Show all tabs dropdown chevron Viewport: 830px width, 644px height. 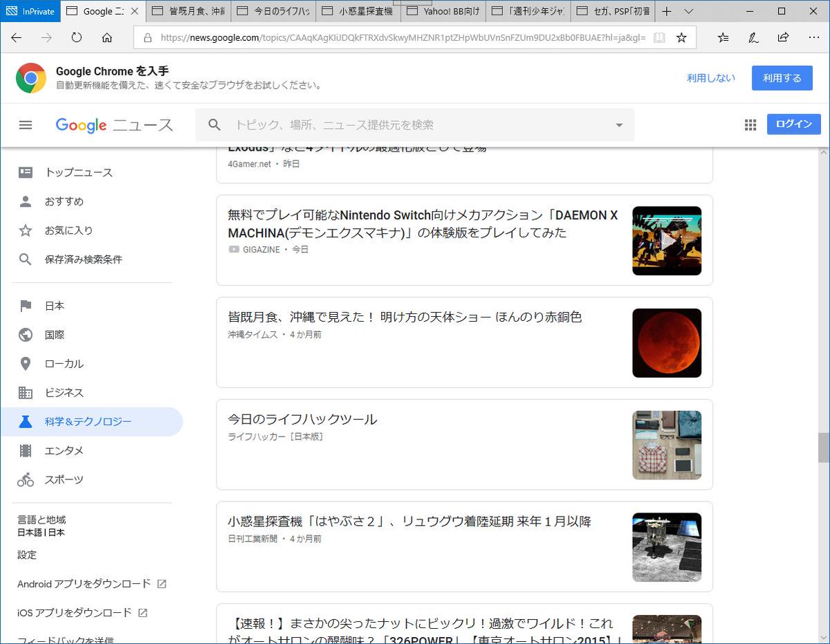click(688, 12)
